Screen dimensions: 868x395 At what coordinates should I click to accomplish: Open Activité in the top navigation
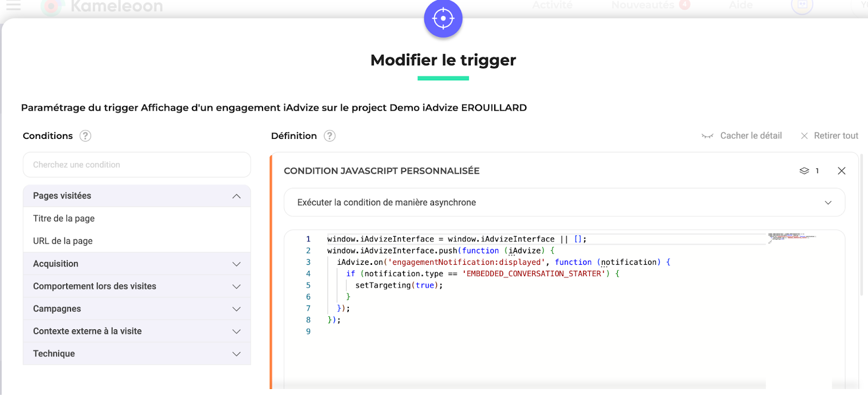click(552, 5)
